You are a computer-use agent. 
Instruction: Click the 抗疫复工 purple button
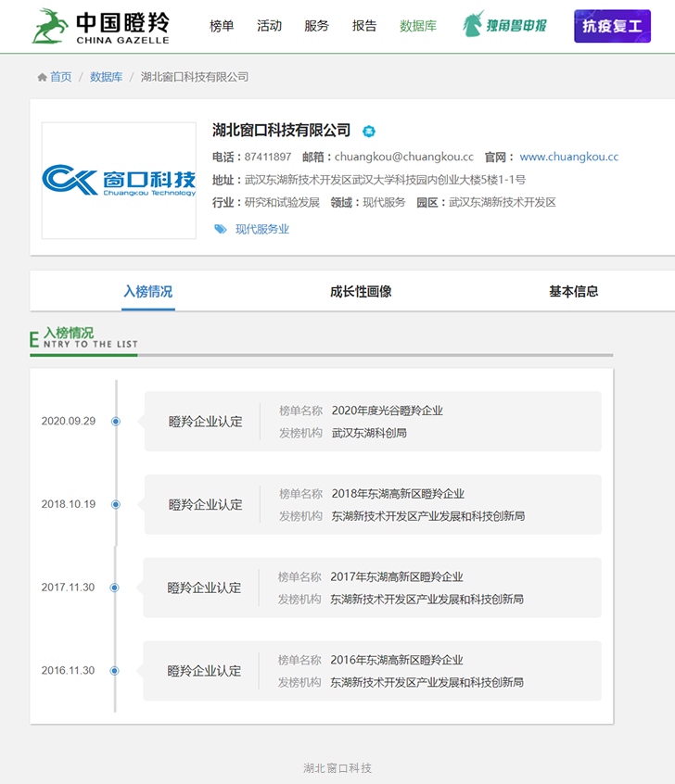coord(613,26)
